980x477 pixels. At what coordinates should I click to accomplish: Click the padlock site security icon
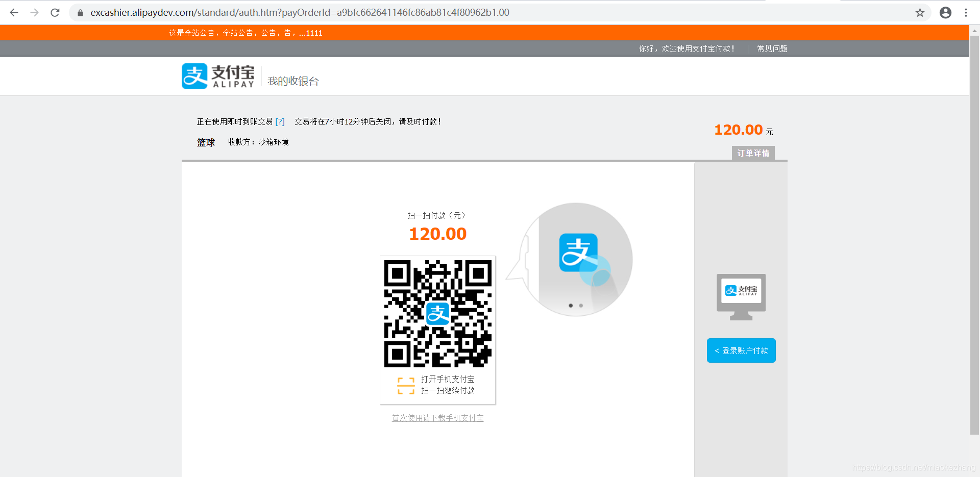tap(80, 13)
